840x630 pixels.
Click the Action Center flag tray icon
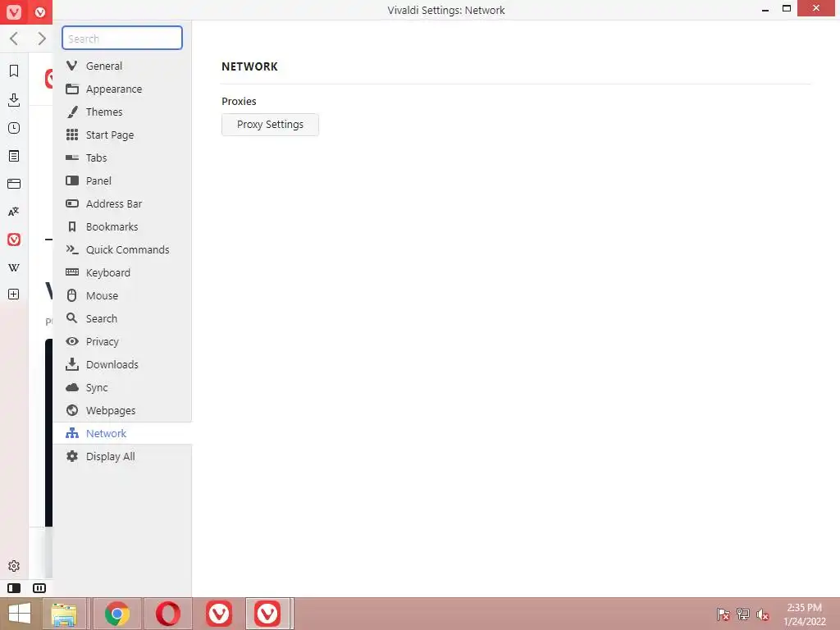723,614
